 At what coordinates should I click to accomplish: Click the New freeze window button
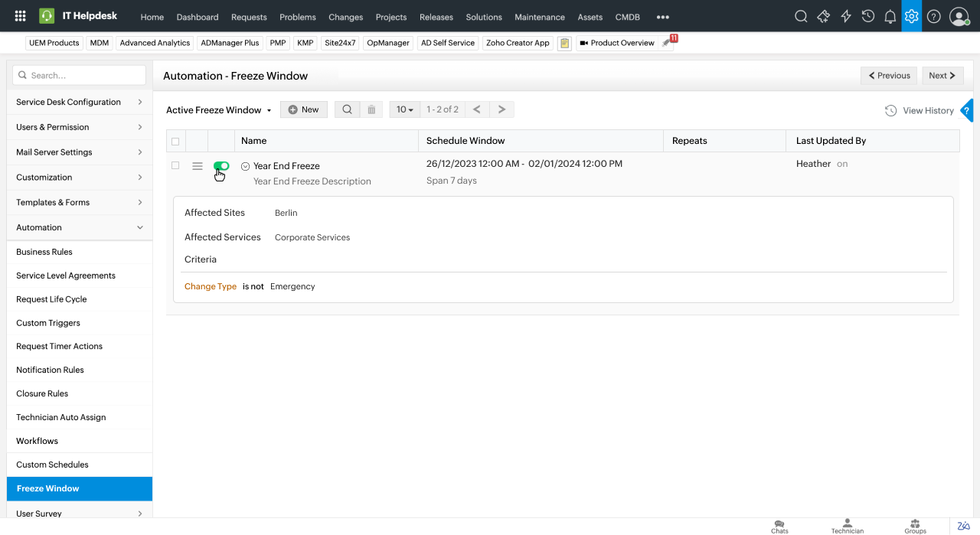click(303, 109)
